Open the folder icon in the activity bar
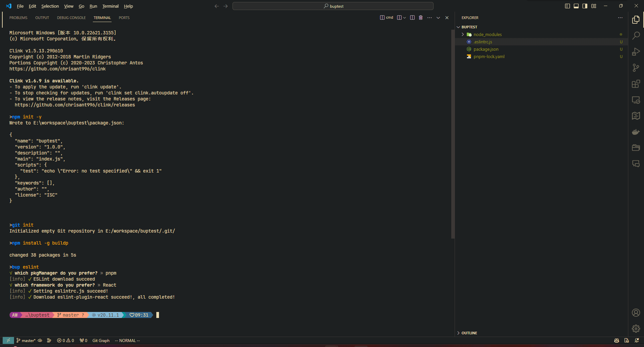This screenshot has height=347, width=644. pos(636,148)
